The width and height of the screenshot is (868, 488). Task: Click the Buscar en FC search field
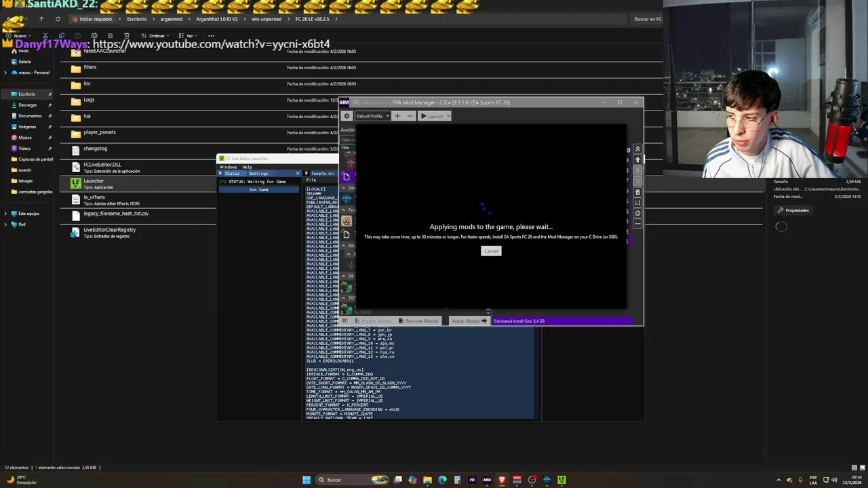pos(647,19)
